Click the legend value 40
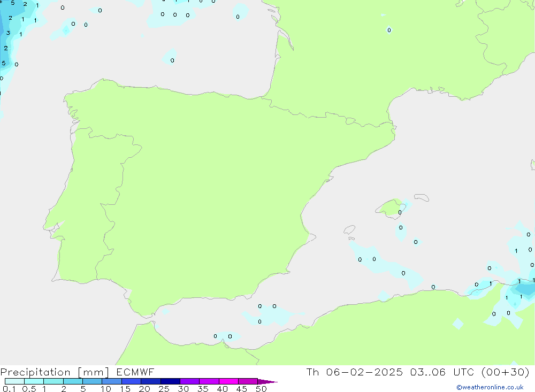The height and width of the screenshot is (392, 535). [222, 389]
